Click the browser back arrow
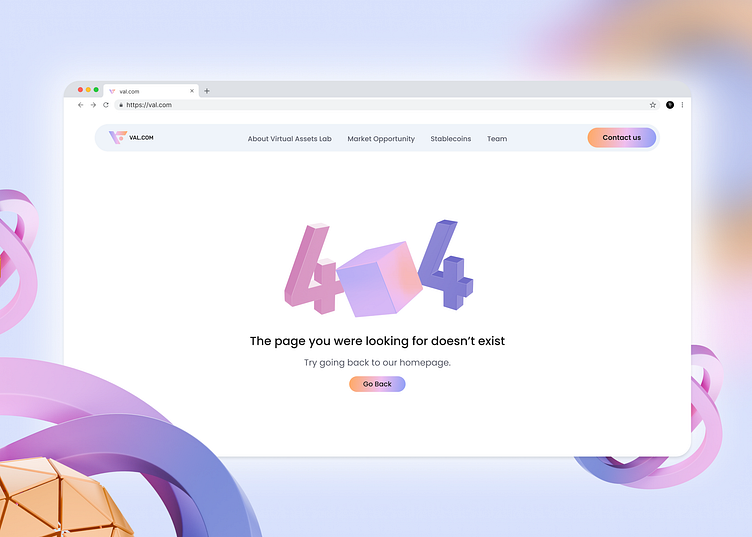This screenshot has width=752, height=537. pos(81,105)
